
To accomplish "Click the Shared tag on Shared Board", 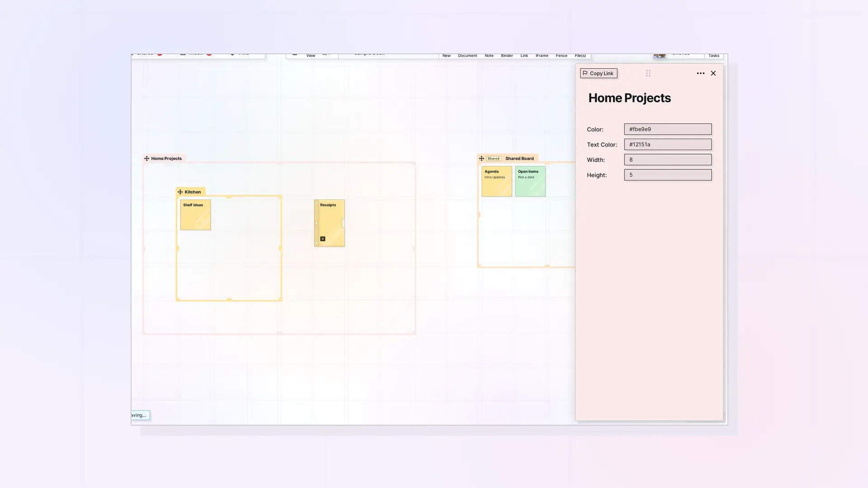I will (x=493, y=159).
